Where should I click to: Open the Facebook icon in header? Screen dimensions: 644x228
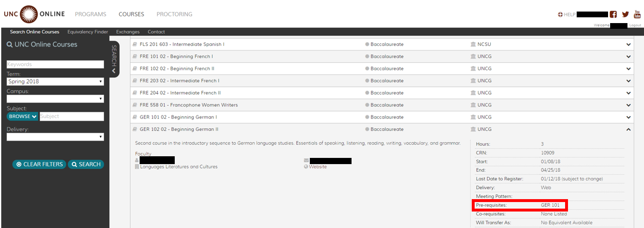pyautogui.click(x=613, y=14)
